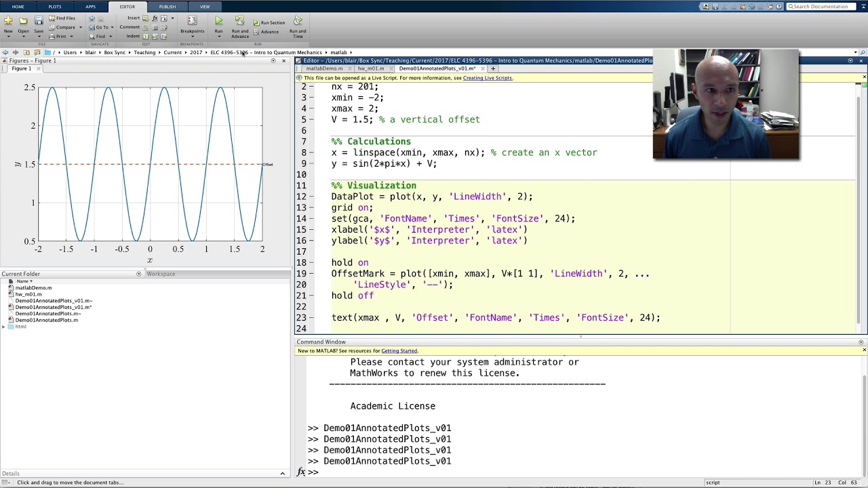
Task: Expand the address bar history dropdown
Action: pyautogui.click(x=855, y=52)
